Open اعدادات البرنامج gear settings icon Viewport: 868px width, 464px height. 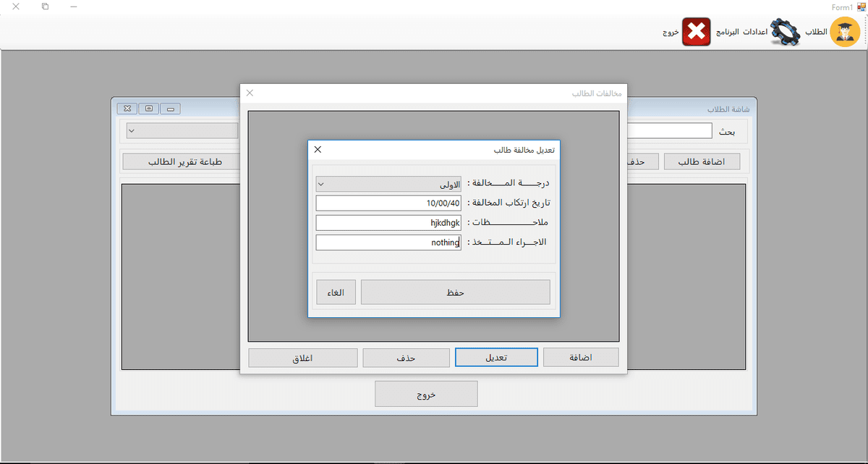point(785,33)
